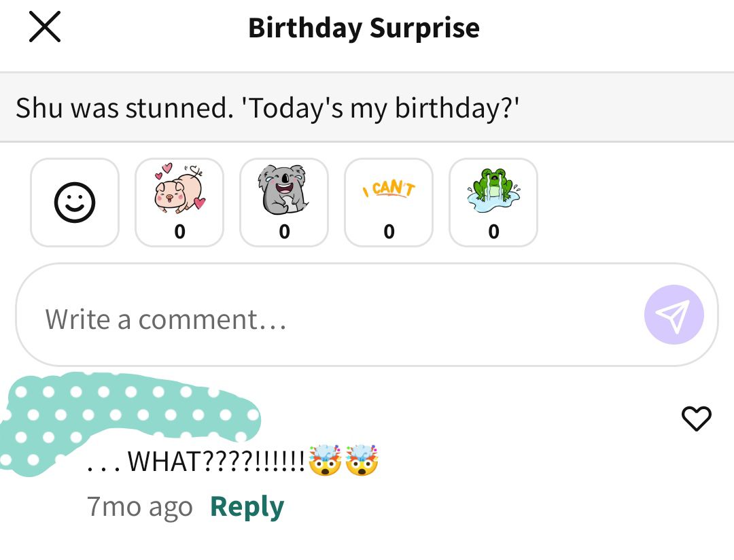The width and height of the screenshot is (734, 560).
Task: React with the crying frog sticker
Action: [493, 203]
